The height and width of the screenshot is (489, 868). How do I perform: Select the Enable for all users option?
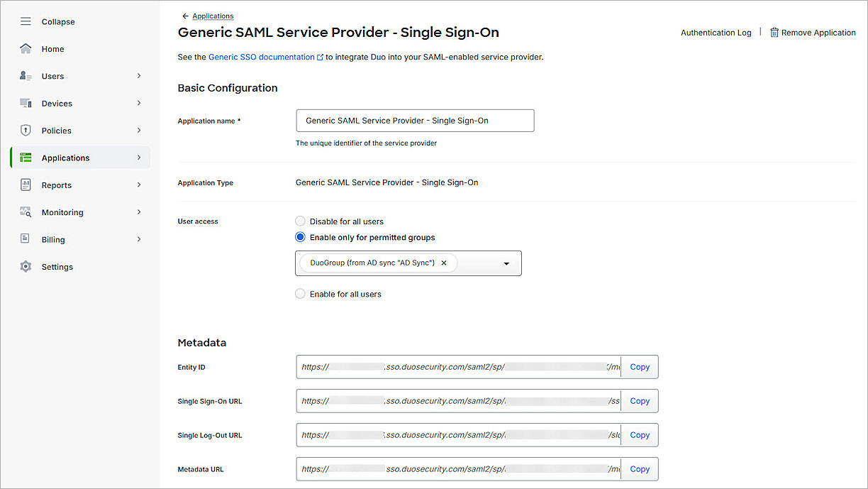300,294
